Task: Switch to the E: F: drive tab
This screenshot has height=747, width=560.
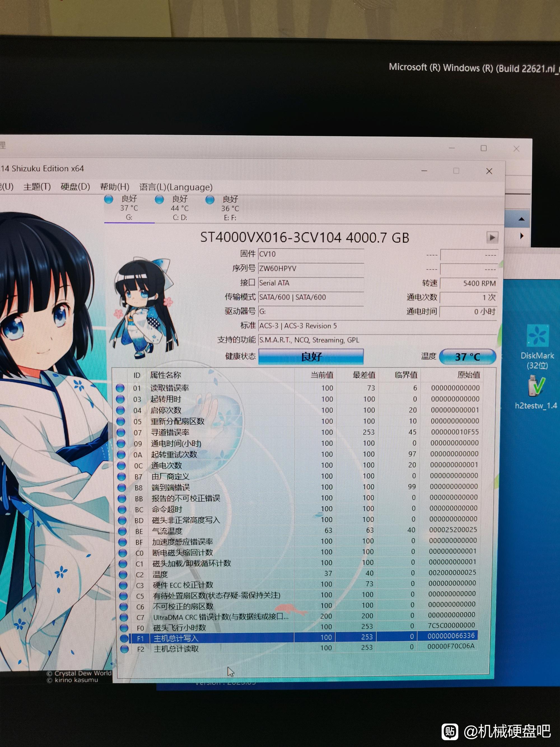Action: click(x=230, y=208)
